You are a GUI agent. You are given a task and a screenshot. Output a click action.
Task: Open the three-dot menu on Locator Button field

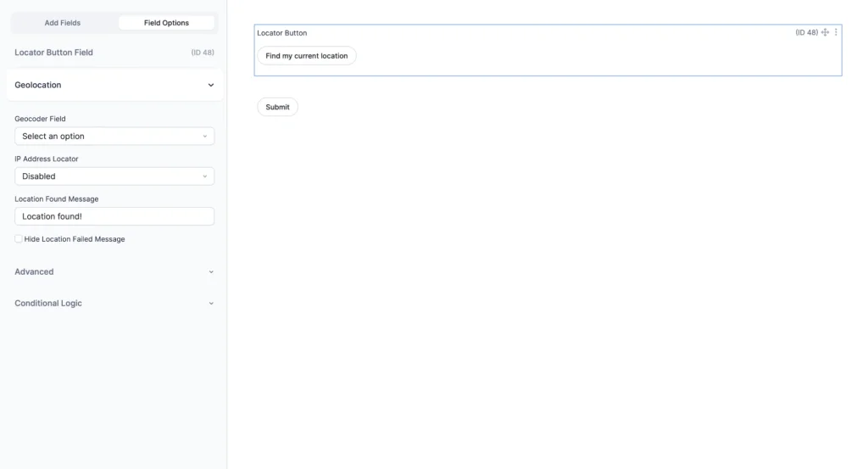(x=836, y=32)
